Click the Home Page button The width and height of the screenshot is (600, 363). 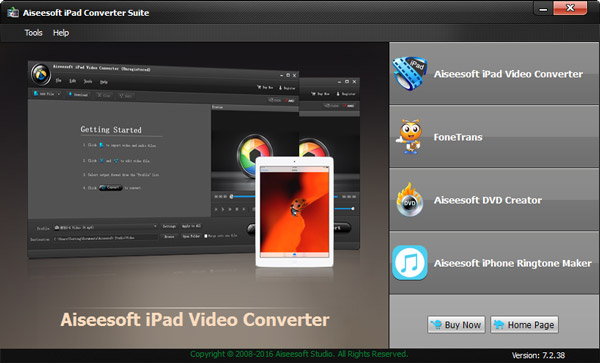[x=524, y=324]
